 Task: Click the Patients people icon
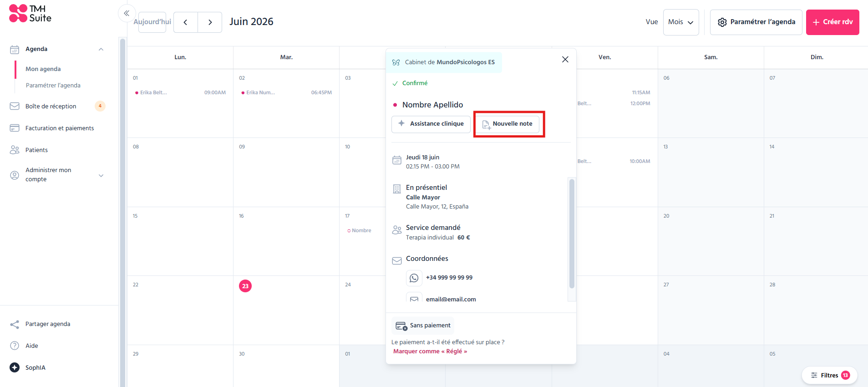15,150
